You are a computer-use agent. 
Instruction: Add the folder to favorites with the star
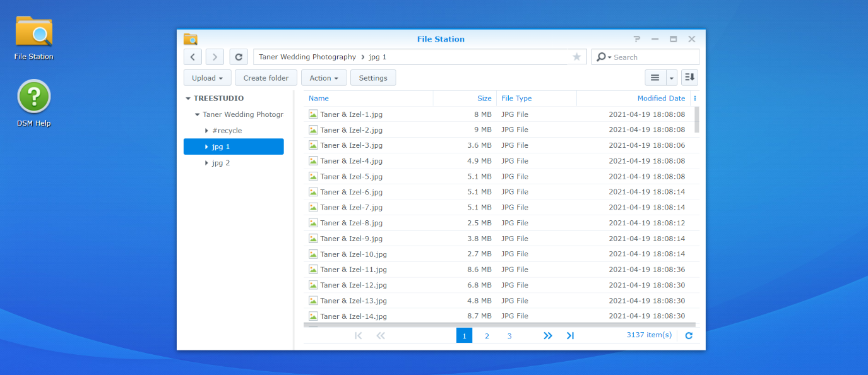coord(576,57)
